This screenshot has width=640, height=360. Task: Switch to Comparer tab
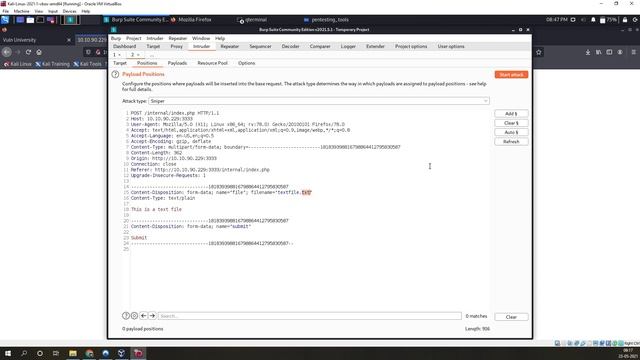click(x=320, y=47)
